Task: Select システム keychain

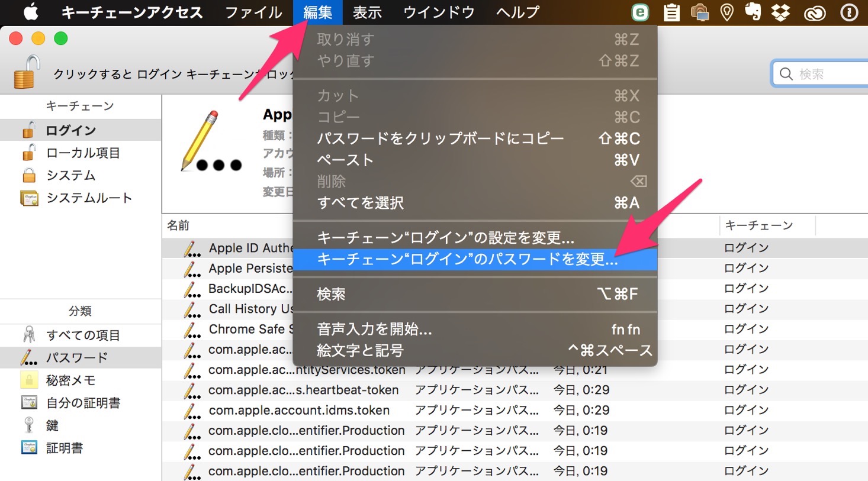Action: point(81,175)
